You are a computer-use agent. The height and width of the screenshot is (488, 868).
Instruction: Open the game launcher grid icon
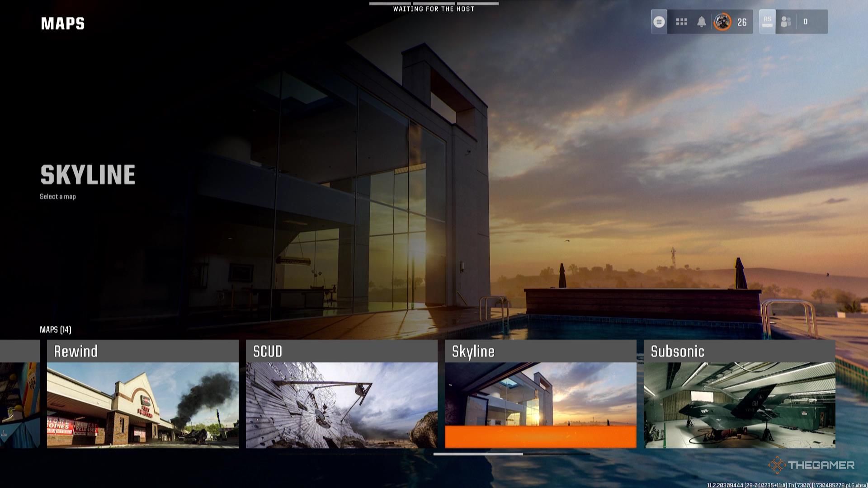pyautogui.click(x=681, y=22)
